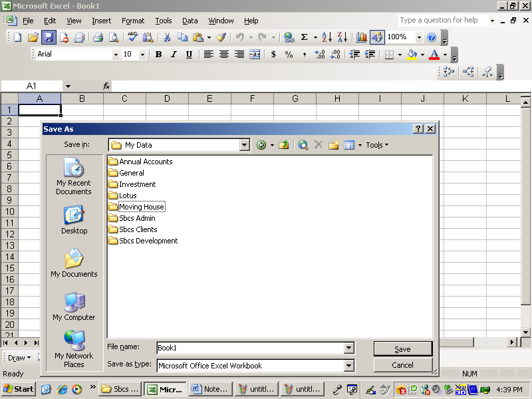Click the AutoSum sigma icon

tap(305, 37)
